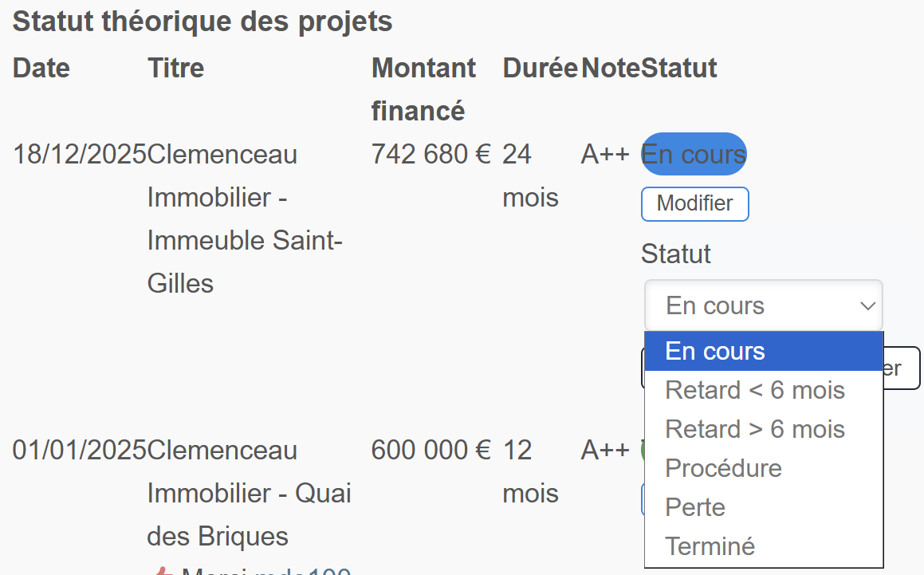
Task: Open Clemenceau Immobilier - Quai des Briques project
Action: (x=249, y=493)
